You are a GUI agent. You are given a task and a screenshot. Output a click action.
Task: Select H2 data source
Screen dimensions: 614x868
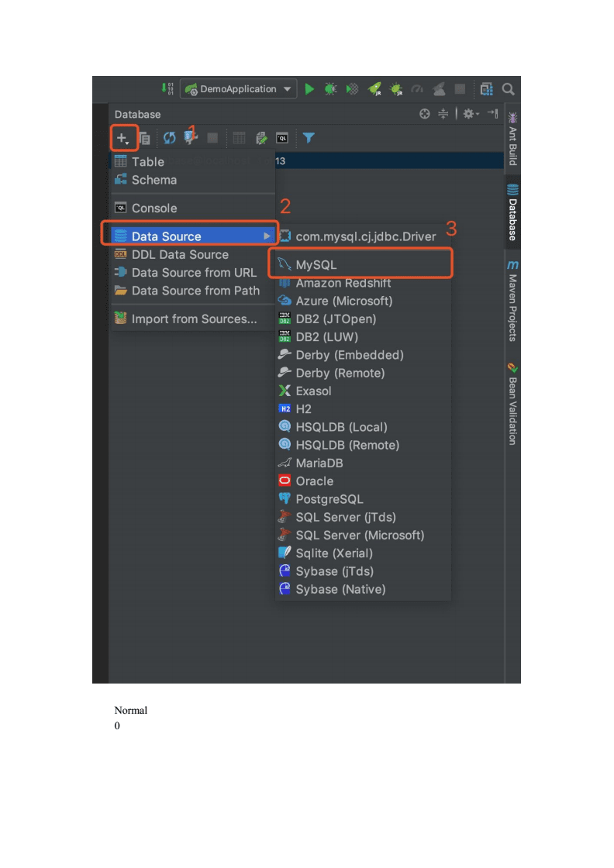pos(363,408)
